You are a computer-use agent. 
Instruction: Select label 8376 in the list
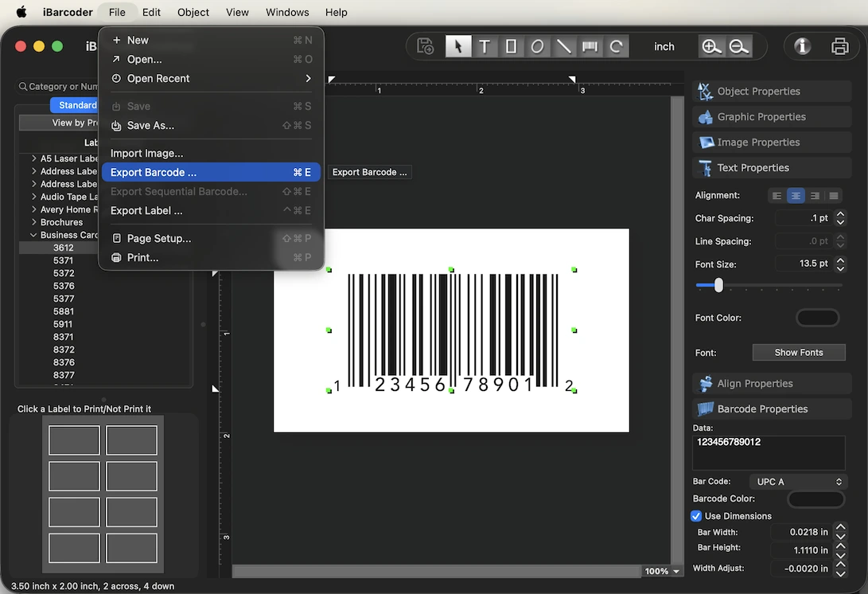point(64,362)
